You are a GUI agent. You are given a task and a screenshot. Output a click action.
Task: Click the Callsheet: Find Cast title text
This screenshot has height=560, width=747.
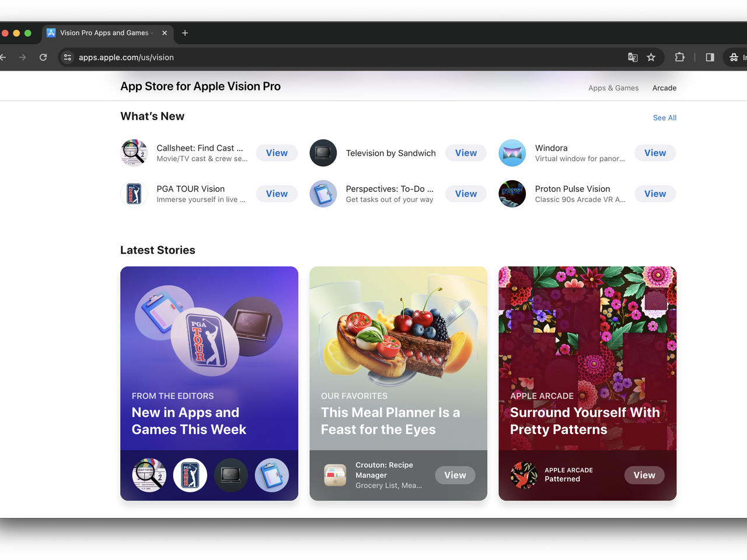pos(200,148)
